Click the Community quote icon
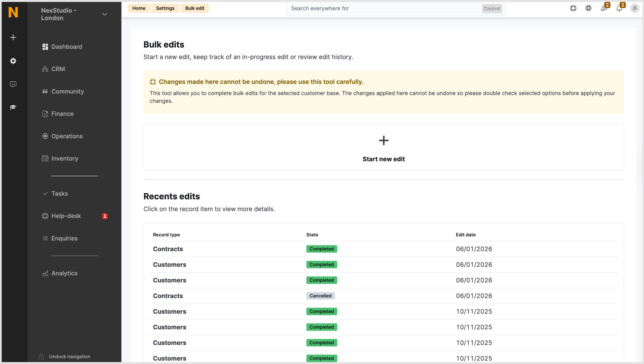The height and width of the screenshot is (364, 644). click(x=45, y=91)
